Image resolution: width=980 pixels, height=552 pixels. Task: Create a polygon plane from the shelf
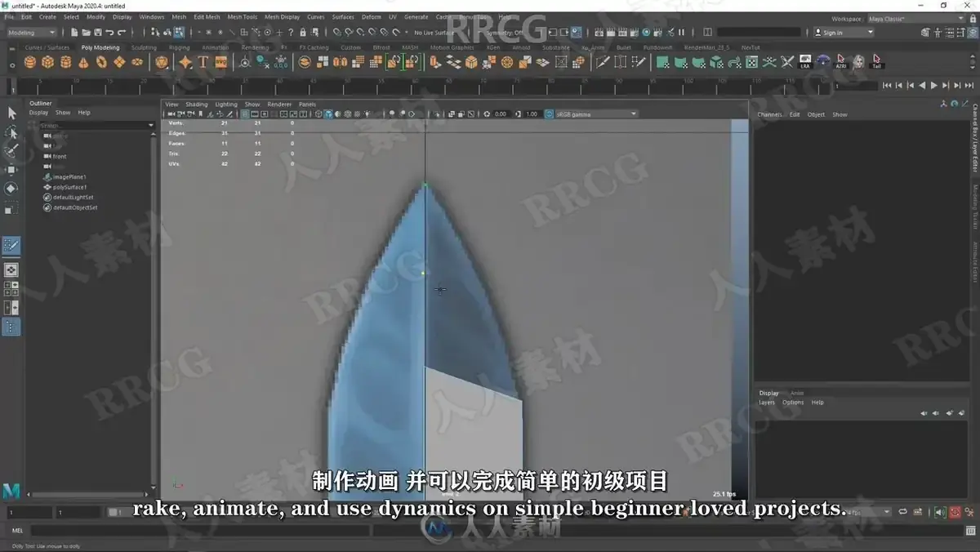tap(120, 62)
